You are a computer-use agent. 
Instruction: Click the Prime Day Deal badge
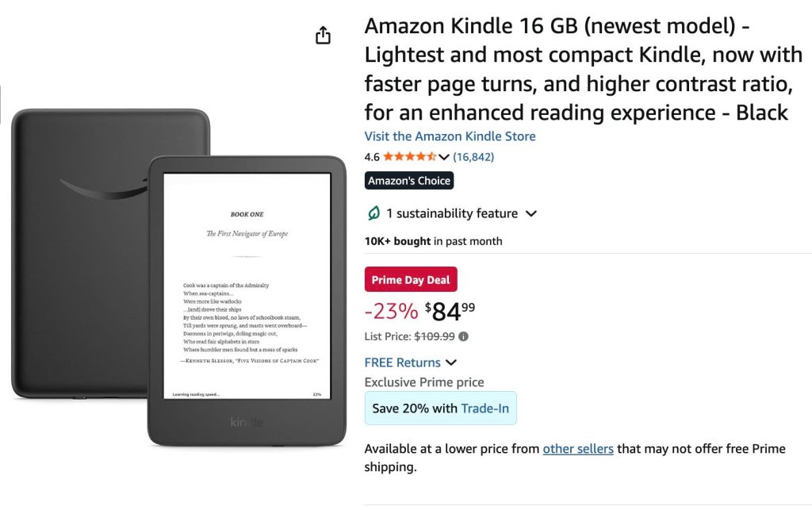click(x=411, y=280)
